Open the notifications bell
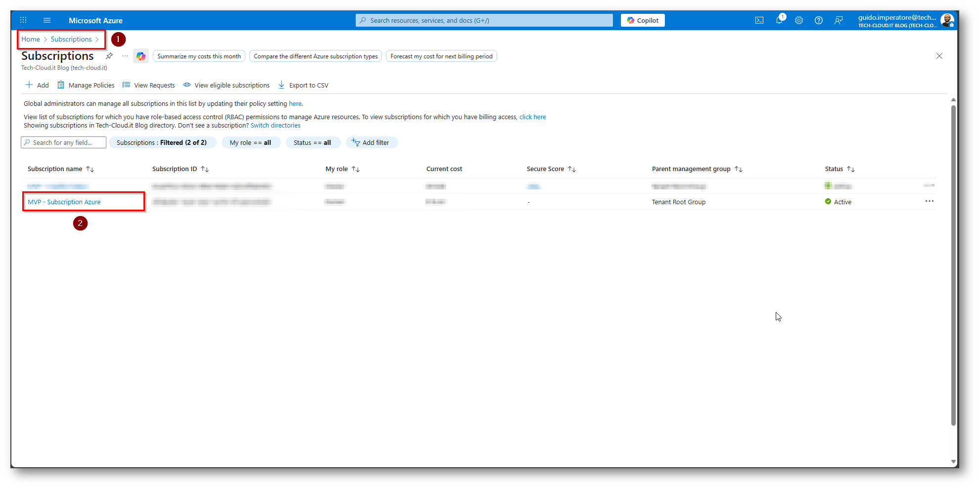Screen dimensions: 980x489 779,20
